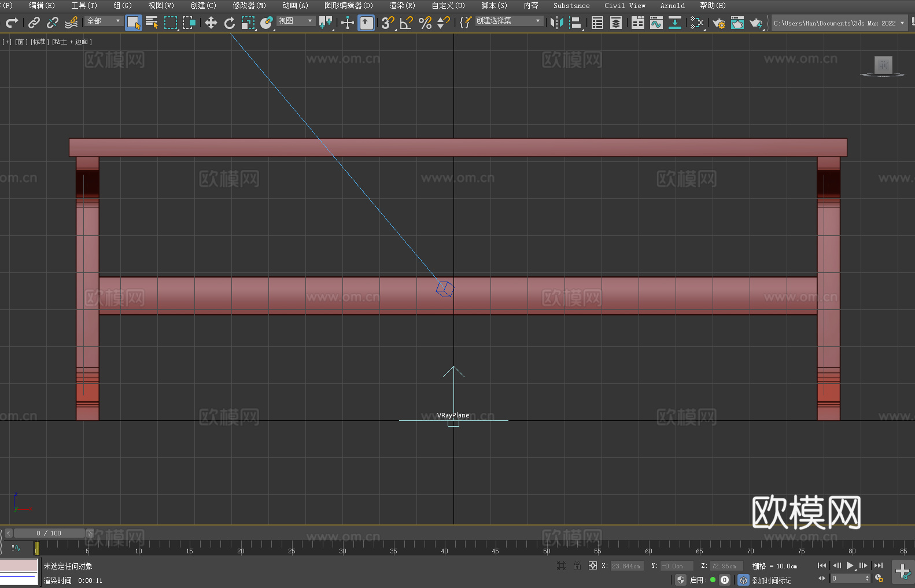Click the Isolate Selection toggle icon
Image resolution: width=915 pixels, height=588 pixels.
coord(562,565)
